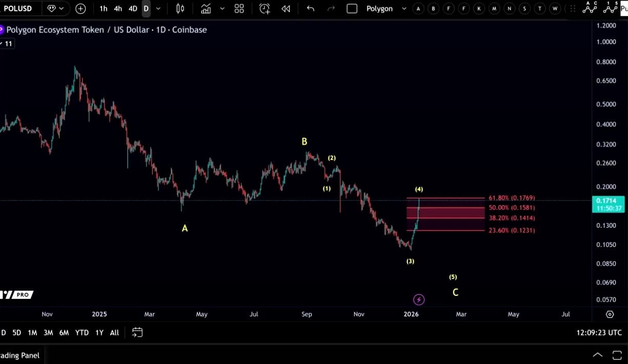
Task: Expand the indicator templates chevron
Action: tap(222, 9)
